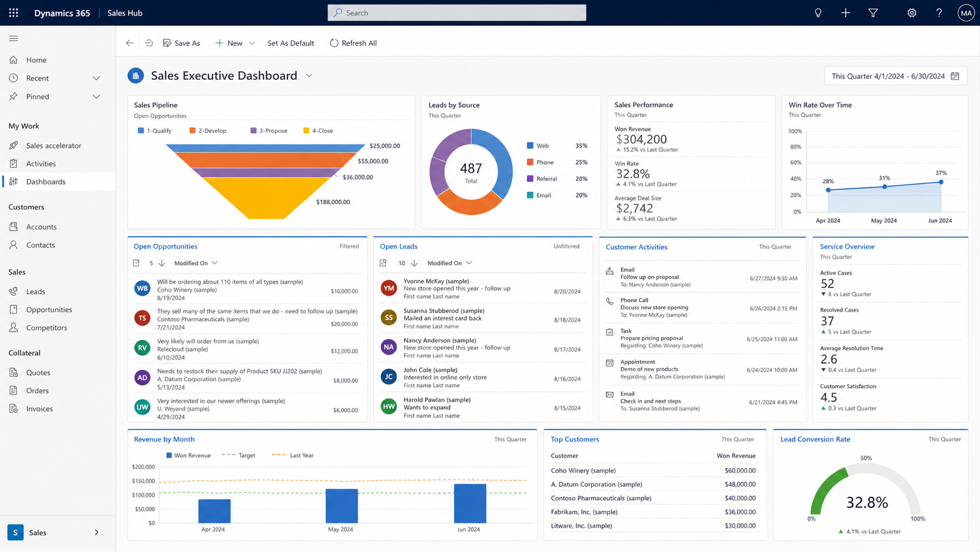Open the settings gear icon
This screenshot has width=980, height=552.
(x=911, y=12)
